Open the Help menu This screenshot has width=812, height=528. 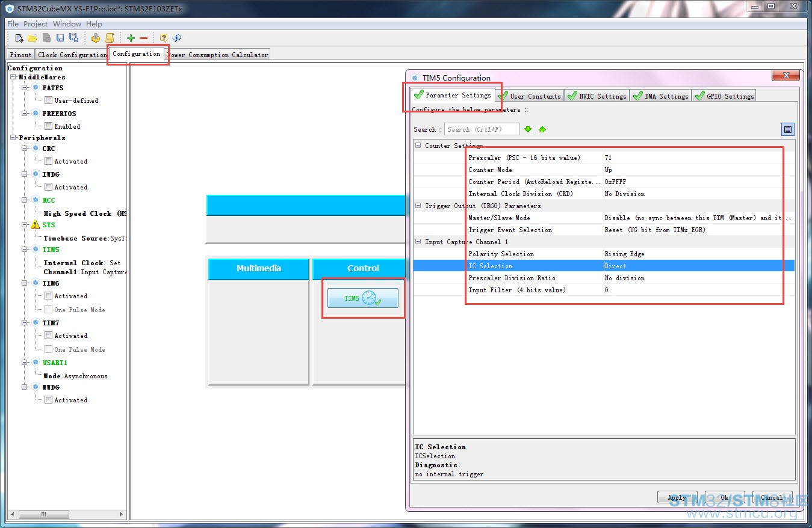coord(94,24)
